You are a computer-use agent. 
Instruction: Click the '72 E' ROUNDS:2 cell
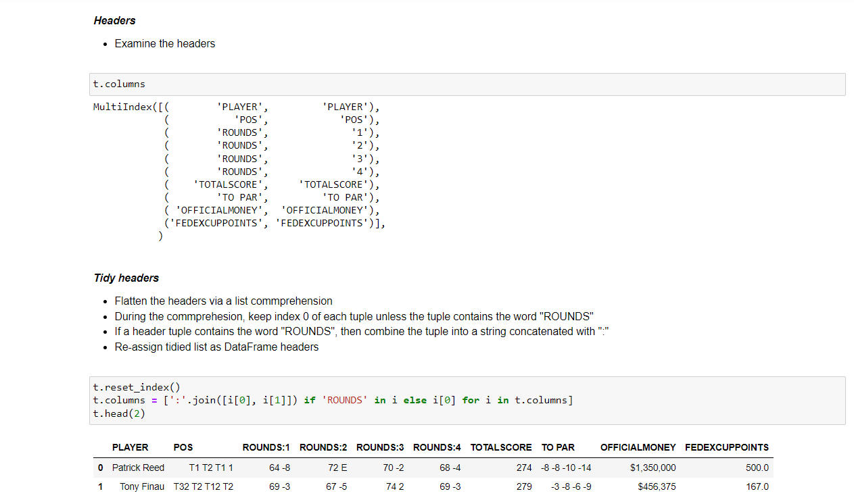click(337, 468)
